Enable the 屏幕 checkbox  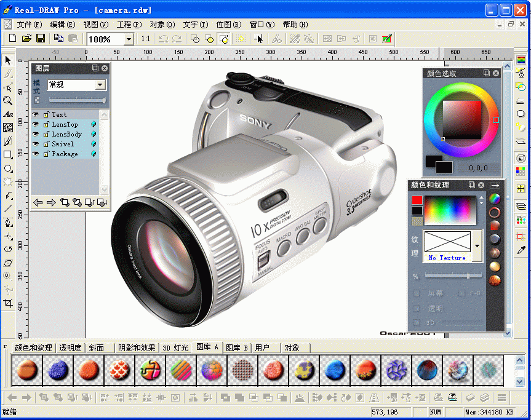tap(417, 293)
